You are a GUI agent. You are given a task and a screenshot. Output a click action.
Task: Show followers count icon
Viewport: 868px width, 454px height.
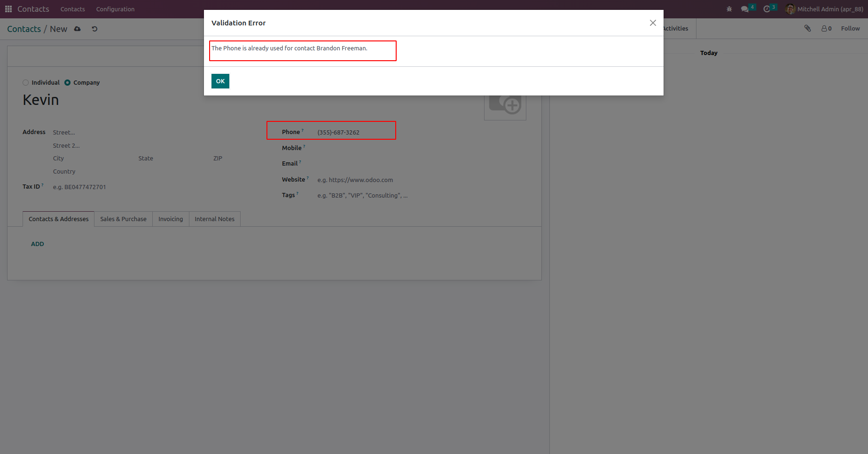coord(827,29)
